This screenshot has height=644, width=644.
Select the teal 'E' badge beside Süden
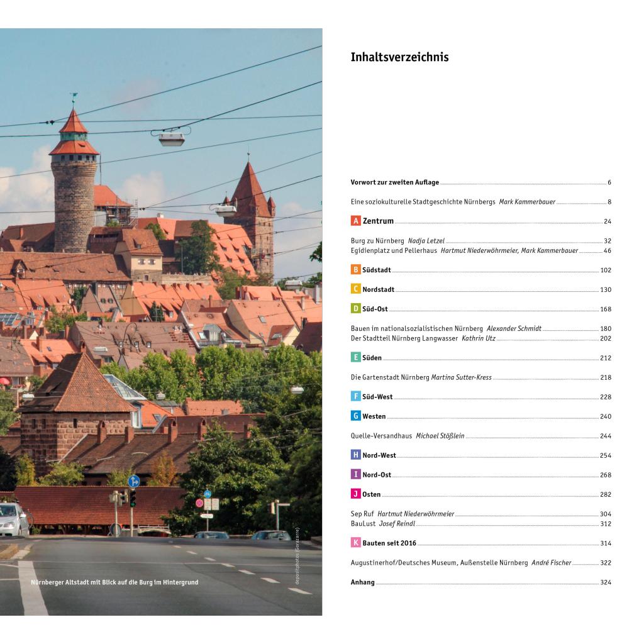(x=355, y=358)
